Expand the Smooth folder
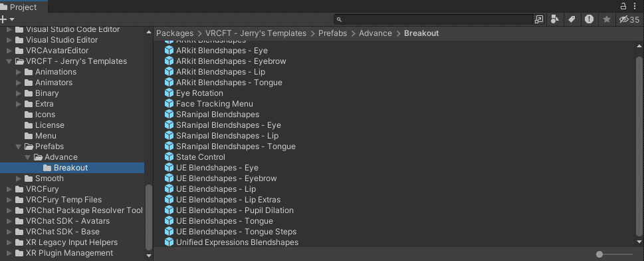The width and height of the screenshot is (644, 261). 18,178
